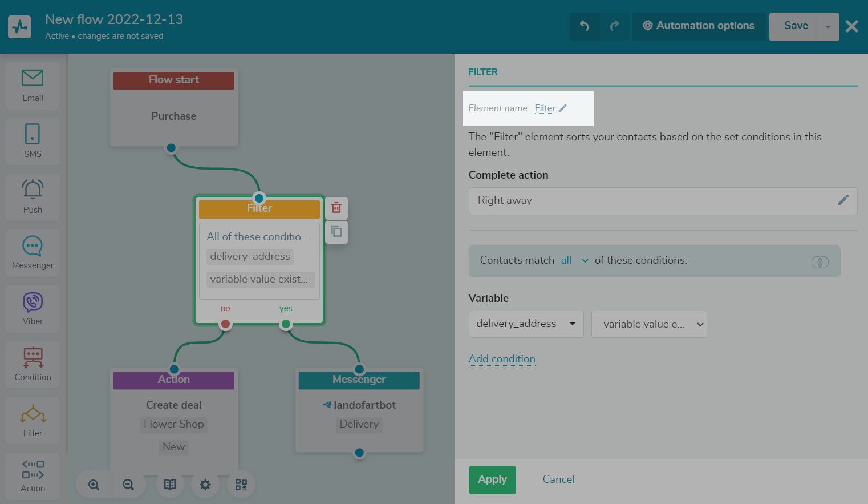Edit the element name with pencil icon
This screenshot has height=504, width=868.
[563, 108]
